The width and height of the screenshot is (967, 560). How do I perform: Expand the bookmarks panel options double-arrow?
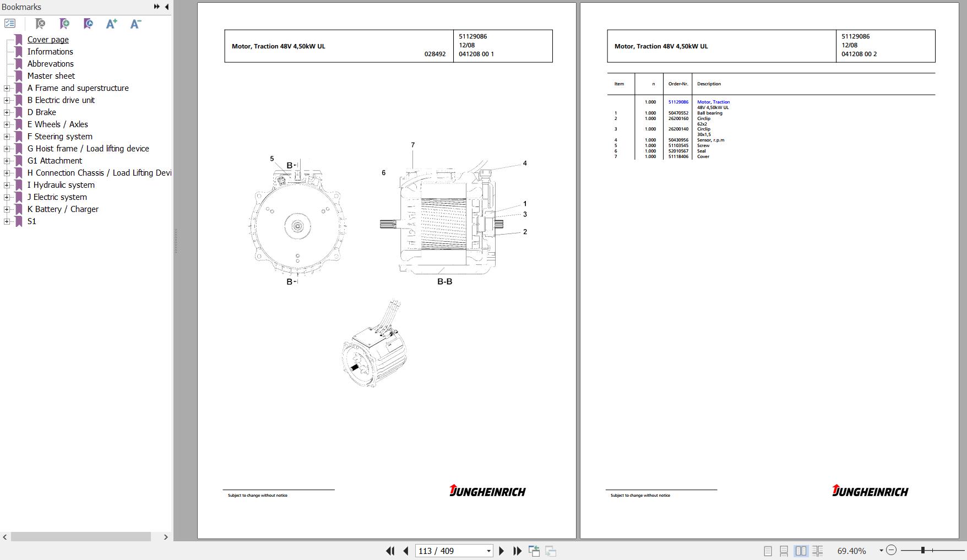pyautogui.click(x=157, y=7)
